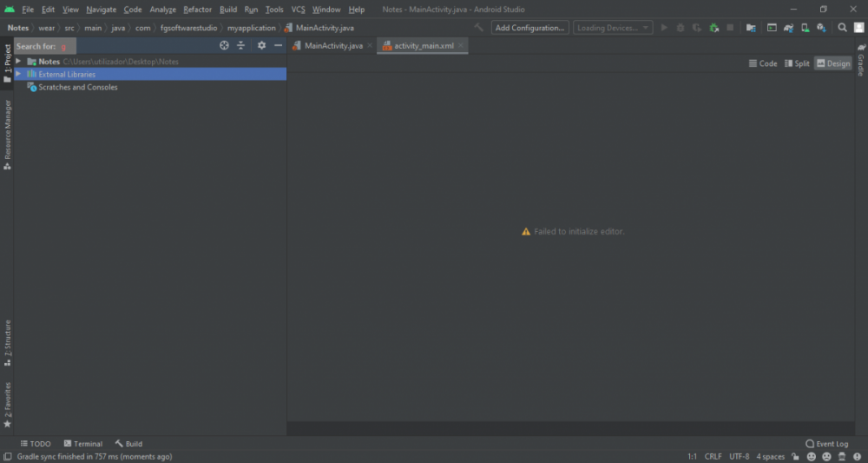Click 1:1 cursor position indicator
Image resolution: width=868 pixels, height=463 pixels.
[x=692, y=457]
